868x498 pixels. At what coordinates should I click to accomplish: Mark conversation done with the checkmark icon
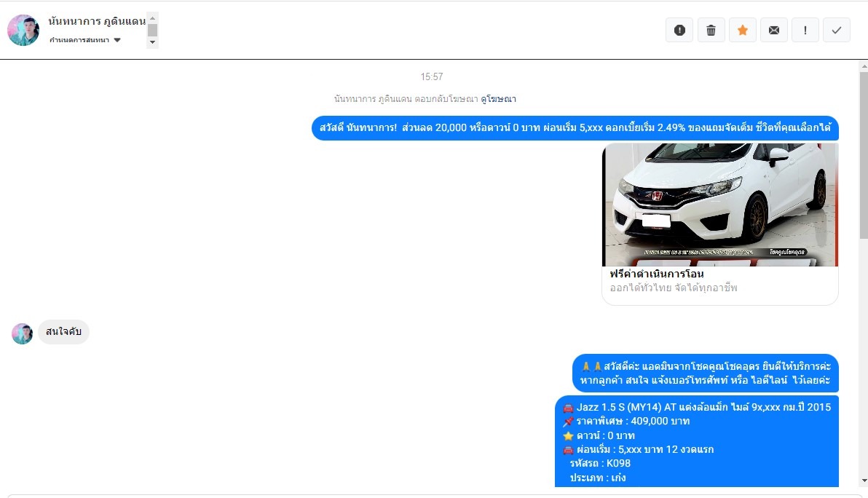837,30
